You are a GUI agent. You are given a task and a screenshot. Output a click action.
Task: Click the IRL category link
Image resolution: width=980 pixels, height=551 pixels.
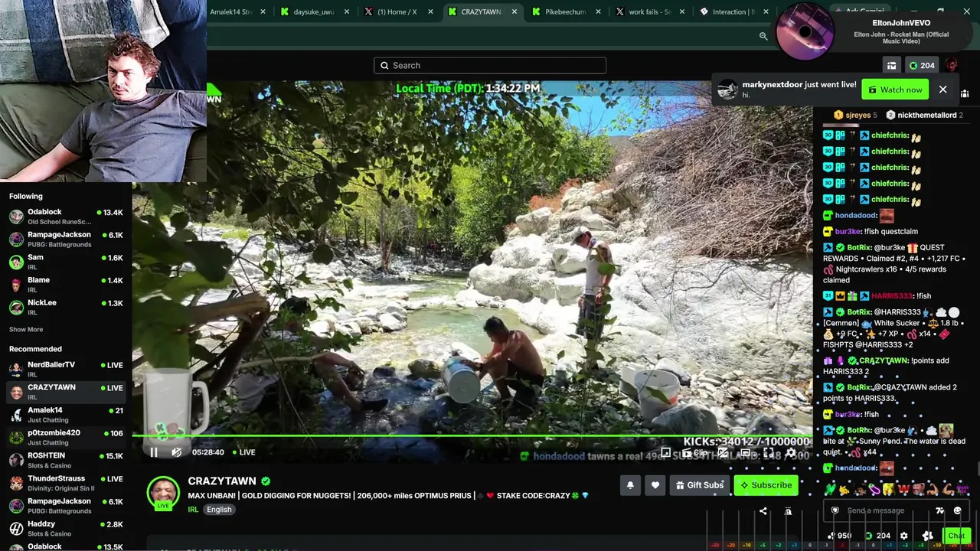tap(194, 510)
